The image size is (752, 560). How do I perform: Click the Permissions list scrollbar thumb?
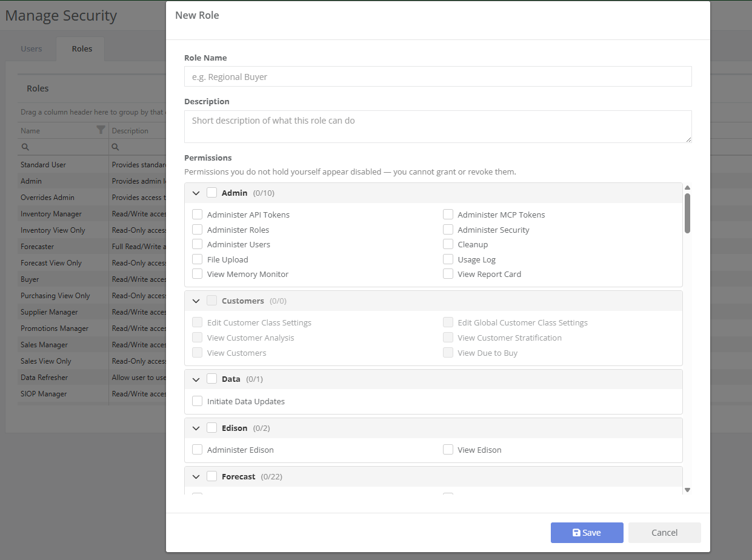click(x=687, y=213)
